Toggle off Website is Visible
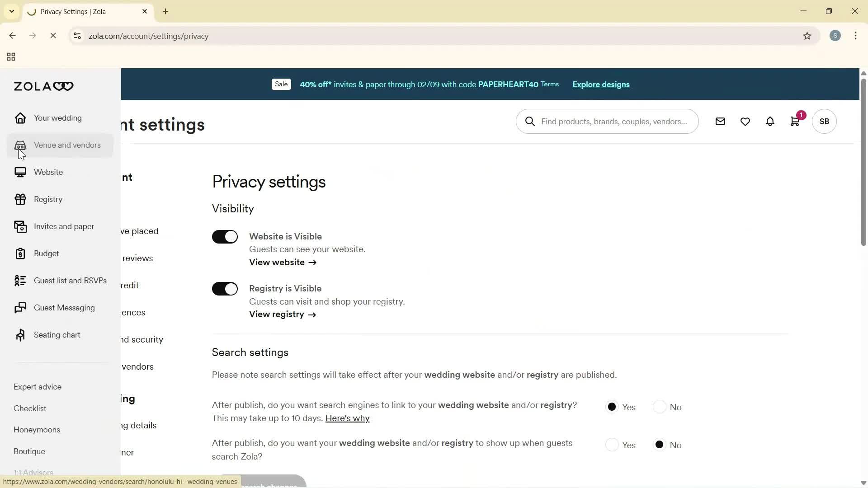Image resolution: width=868 pixels, height=488 pixels. (x=225, y=236)
